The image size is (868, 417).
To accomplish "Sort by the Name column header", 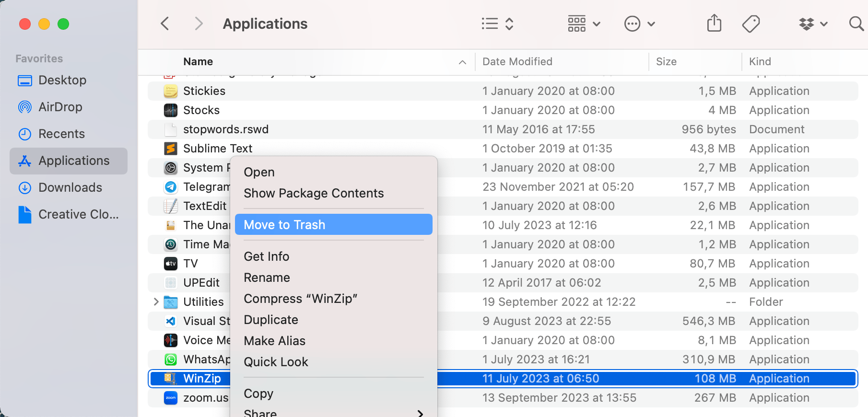I will pyautogui.click(x=198, y=61).
